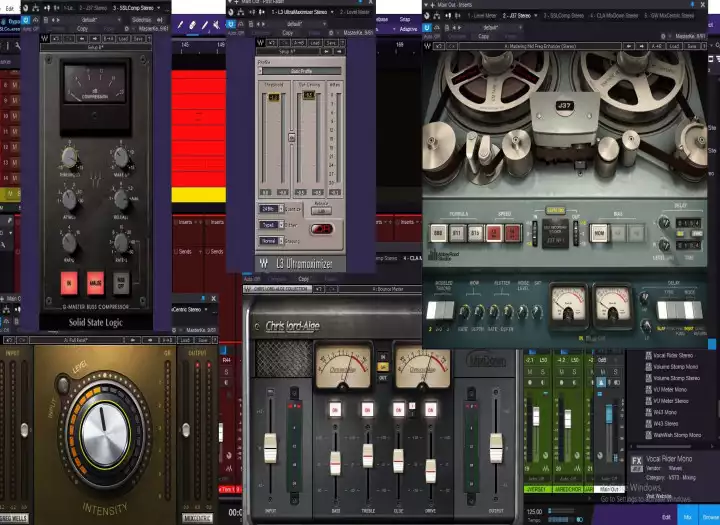Click Save in the J37 Waves toolbar

click(692, 46)
